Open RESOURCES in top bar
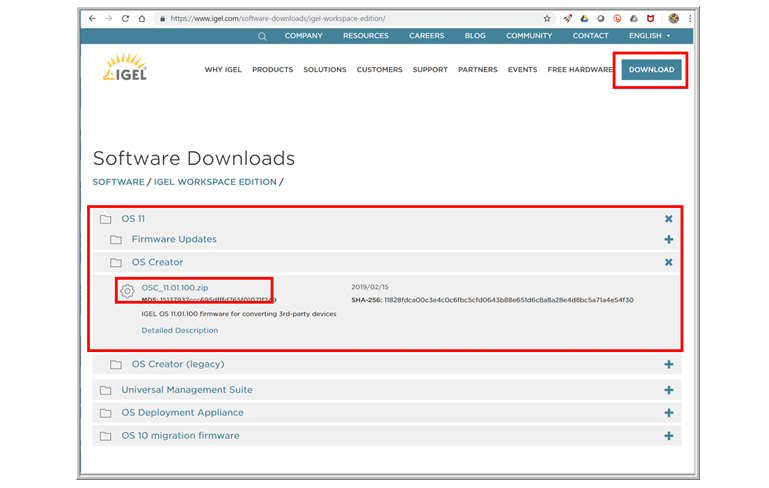The height and width of the screenshot is (488, 769). tap(365, 36)
